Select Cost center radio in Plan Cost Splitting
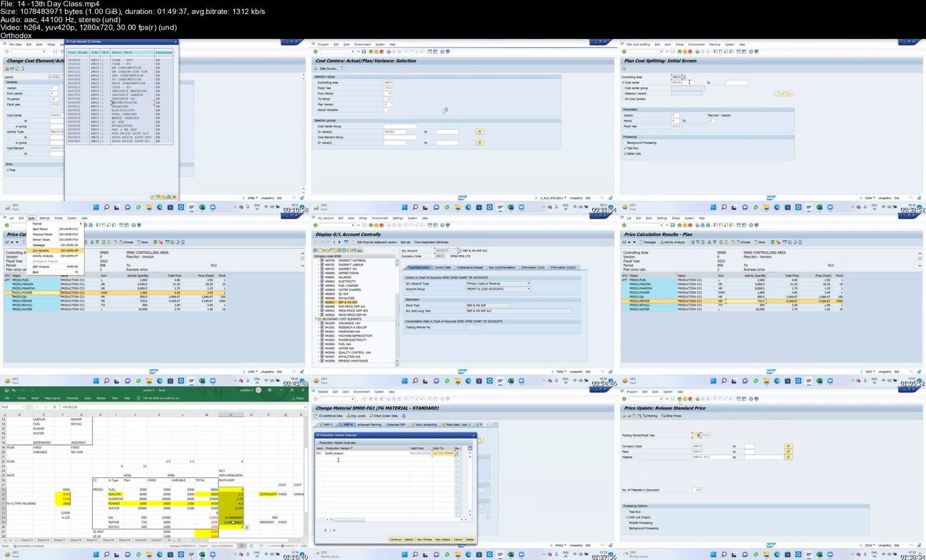 (x=623, y=83)
